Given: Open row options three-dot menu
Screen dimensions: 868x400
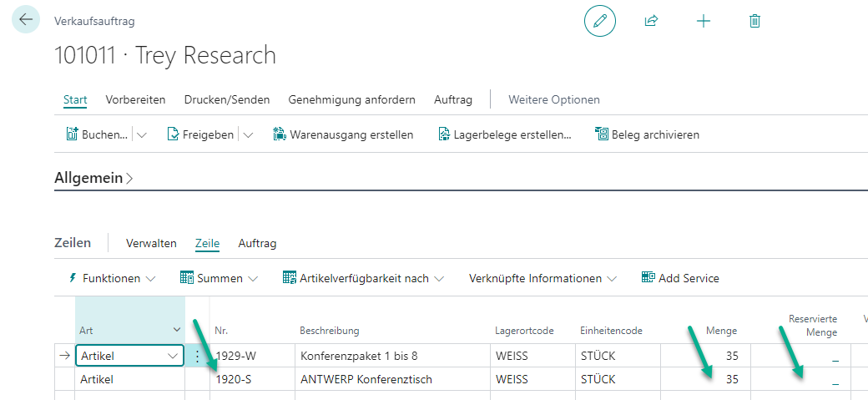Looking at the screenshot, I should click(x=197, y=357).
